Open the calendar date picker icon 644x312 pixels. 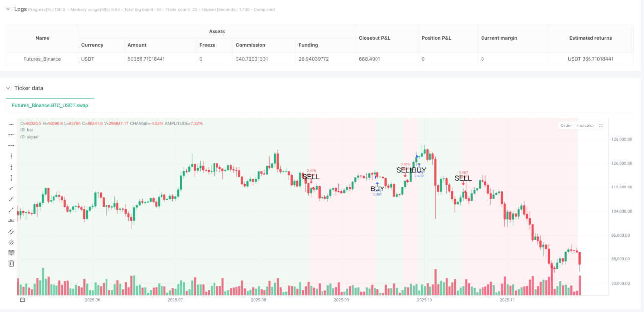coord(22,300)
